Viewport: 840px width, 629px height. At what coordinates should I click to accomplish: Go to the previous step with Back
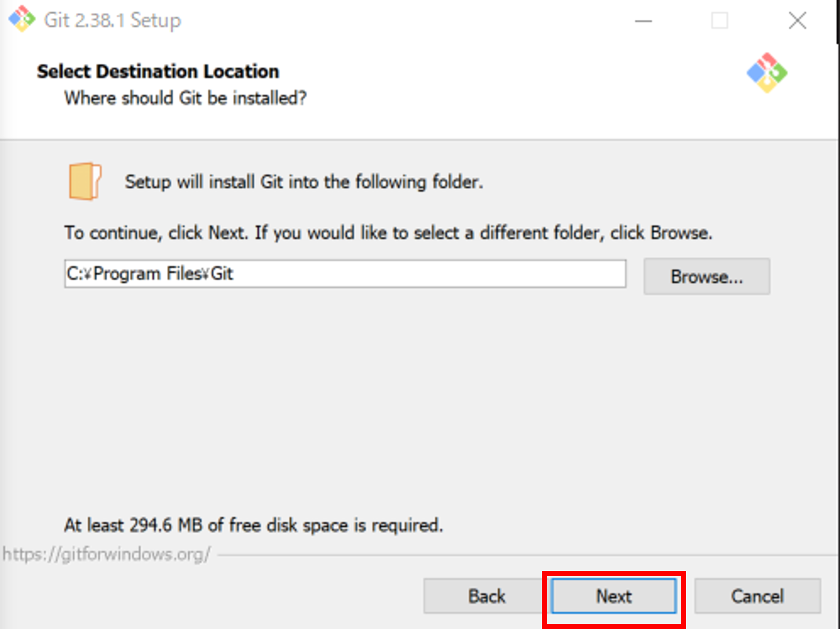click(x=486, y=596)
